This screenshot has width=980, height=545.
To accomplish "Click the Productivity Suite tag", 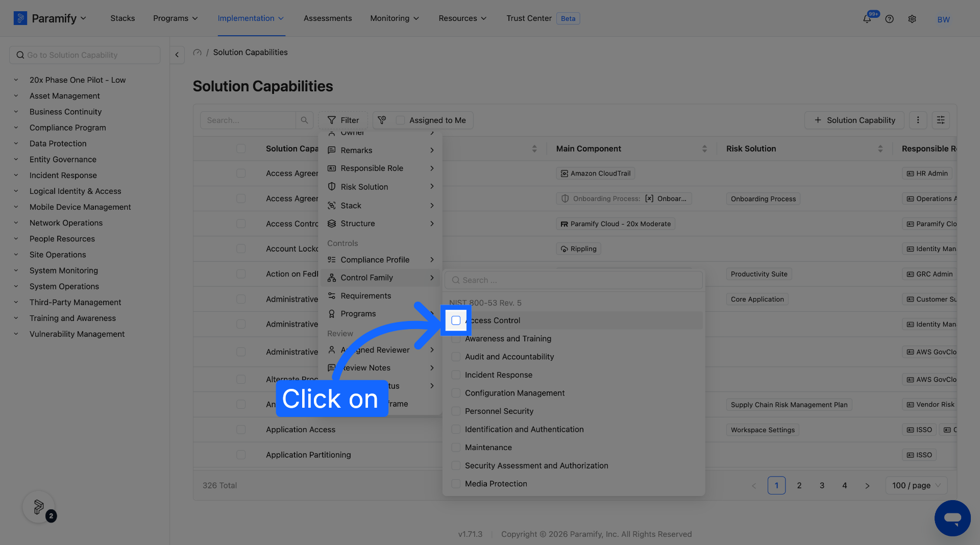I will pyautogui.click(x=759, y=274).
